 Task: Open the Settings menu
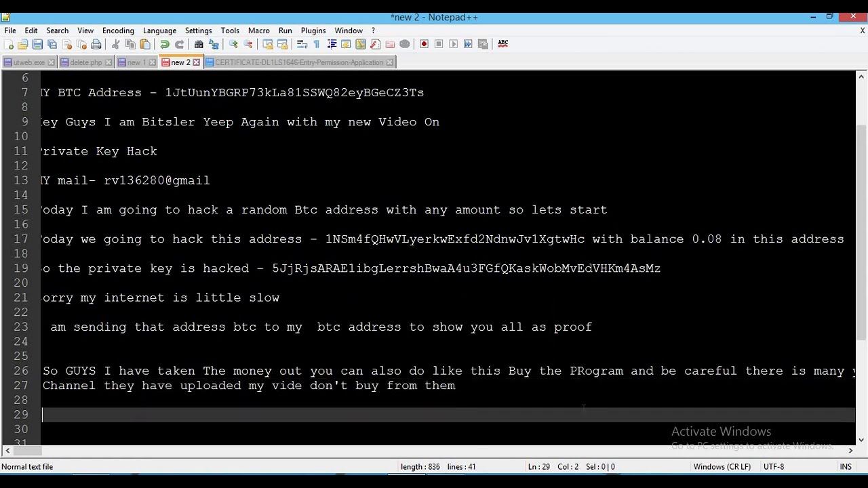198,30
